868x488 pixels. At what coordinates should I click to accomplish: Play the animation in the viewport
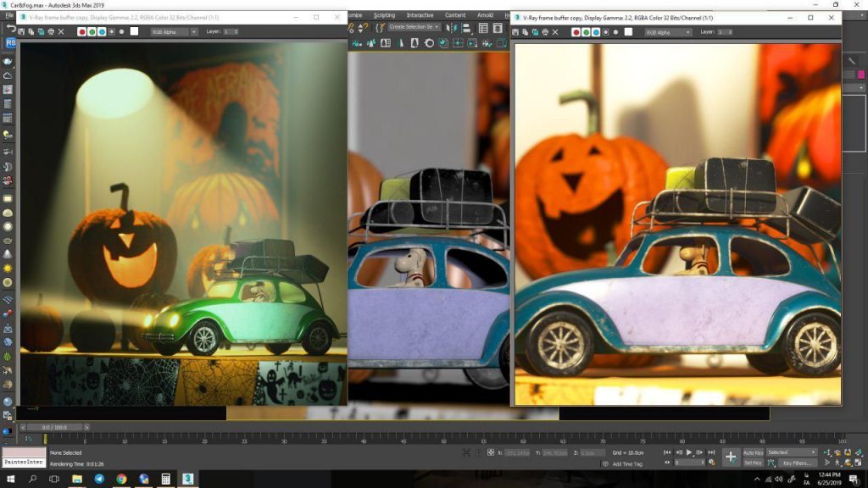click(689, 452)
